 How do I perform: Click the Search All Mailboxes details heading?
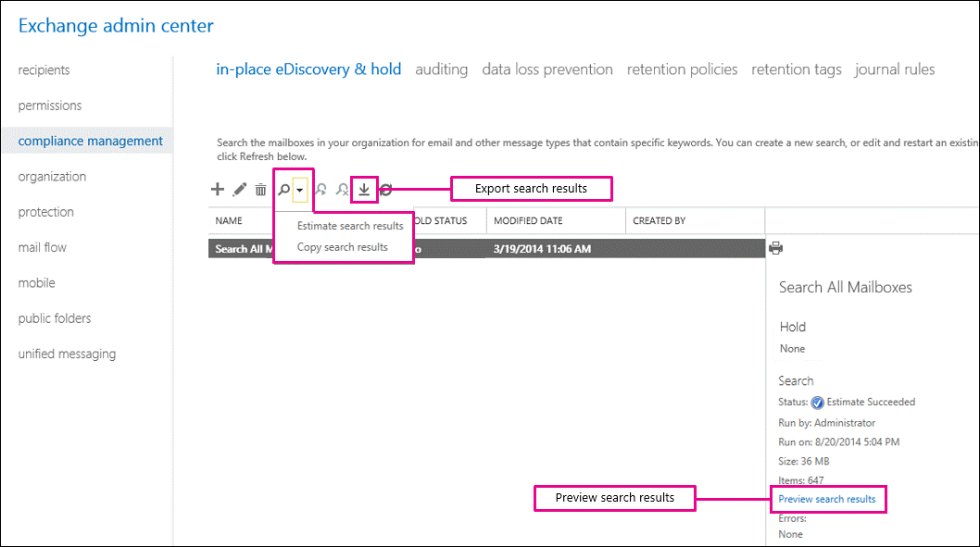click(845, 287)
